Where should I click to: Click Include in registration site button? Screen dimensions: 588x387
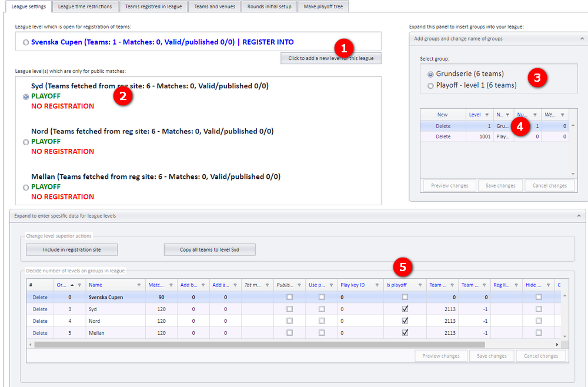(x=72, y=250)
